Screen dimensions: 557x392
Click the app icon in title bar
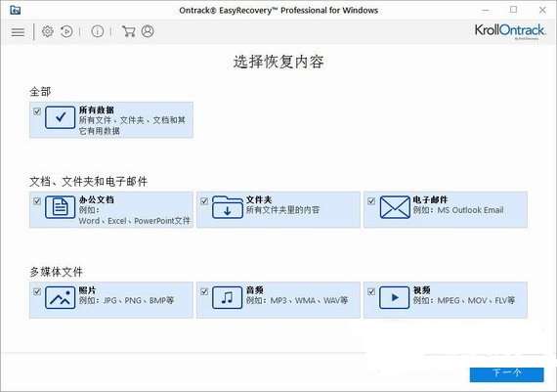point(16,10)
